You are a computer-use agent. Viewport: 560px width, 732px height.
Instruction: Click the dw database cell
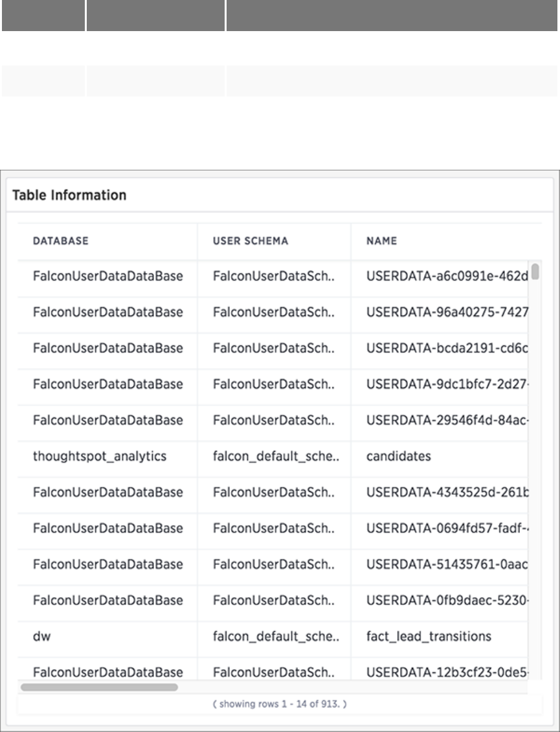[41, 636]
